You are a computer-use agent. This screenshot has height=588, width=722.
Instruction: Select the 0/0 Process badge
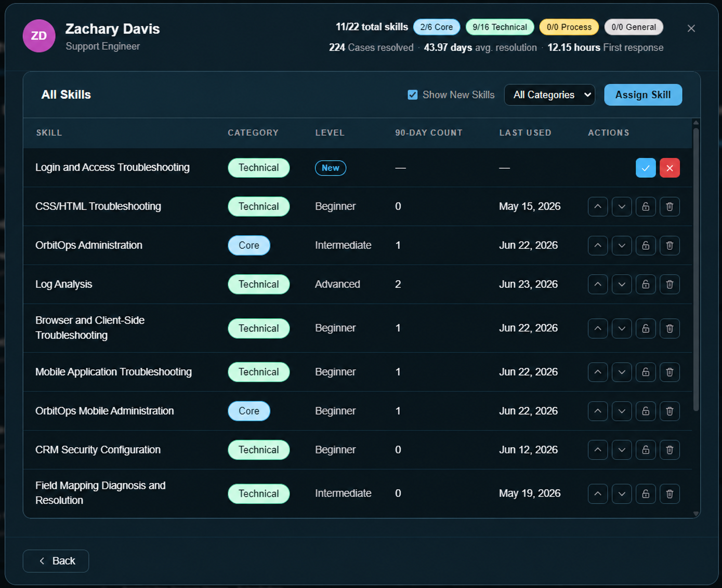(x=569, y=27)
